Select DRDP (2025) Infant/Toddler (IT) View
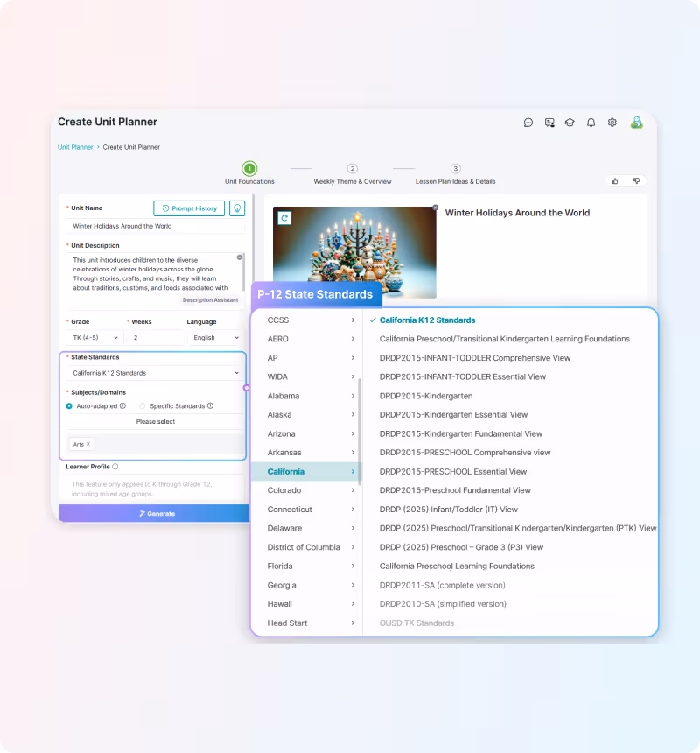Image resolution: width=700 pixels, height=753 pixels. point(449,510)
